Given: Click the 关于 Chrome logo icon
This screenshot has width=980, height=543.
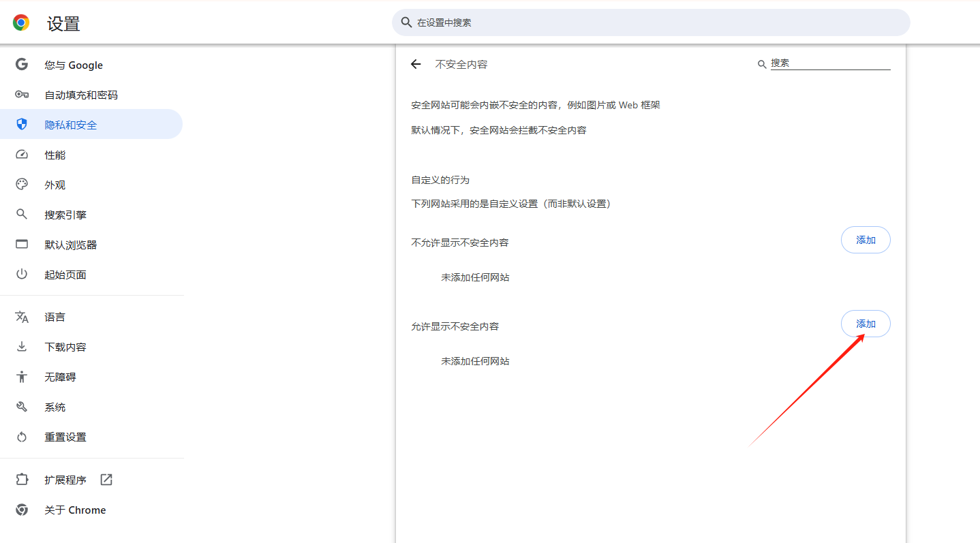Looking at the screenshot, I should tap(22, 510).
